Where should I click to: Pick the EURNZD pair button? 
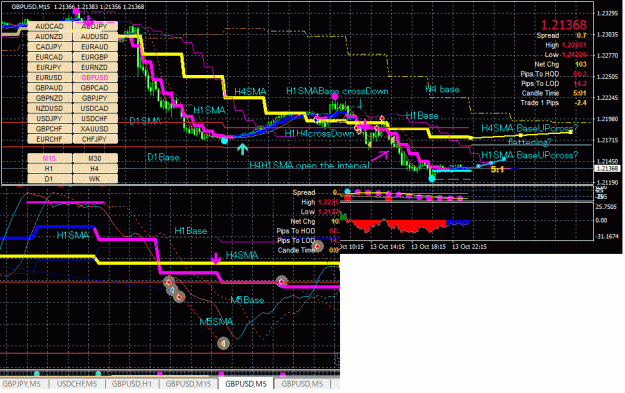[x=95, y=67]
